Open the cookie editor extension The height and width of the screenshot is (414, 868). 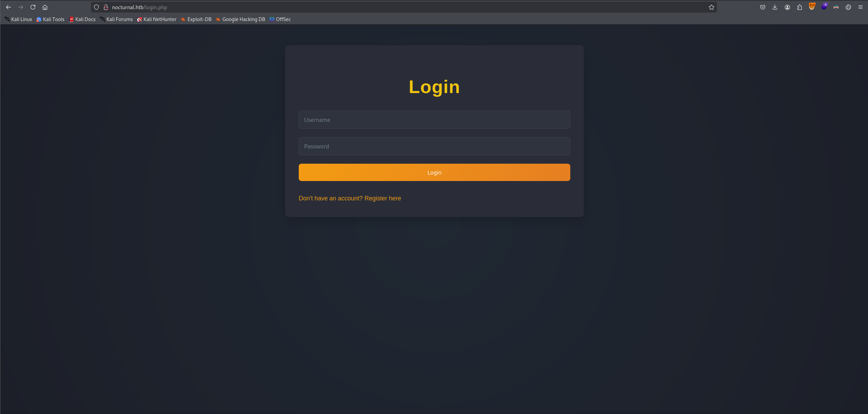[x=848, y=7]
